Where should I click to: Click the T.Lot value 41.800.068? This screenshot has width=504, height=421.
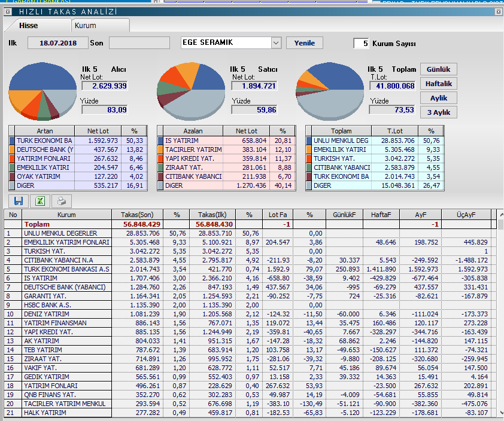tap(393, 86)
